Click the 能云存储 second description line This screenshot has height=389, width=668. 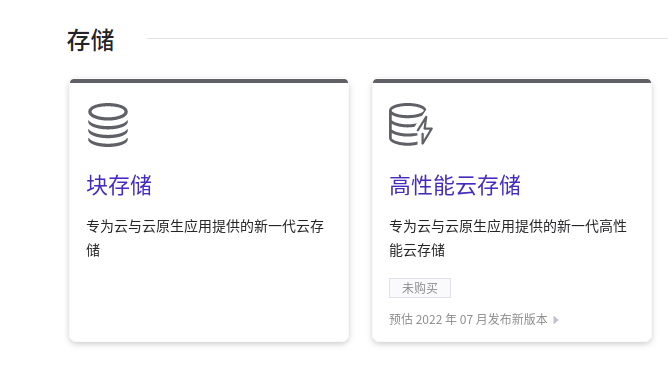[x=417, y=250]
